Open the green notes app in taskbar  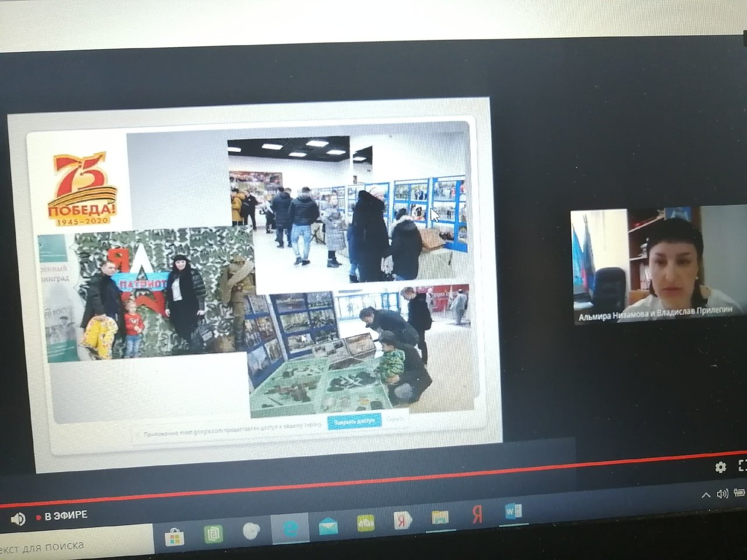(213, 533)
